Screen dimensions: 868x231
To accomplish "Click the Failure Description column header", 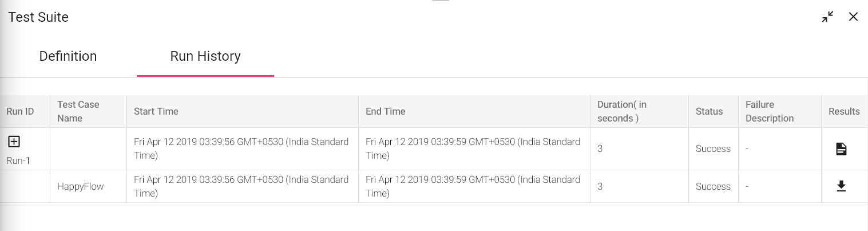I will coord(770,111).
